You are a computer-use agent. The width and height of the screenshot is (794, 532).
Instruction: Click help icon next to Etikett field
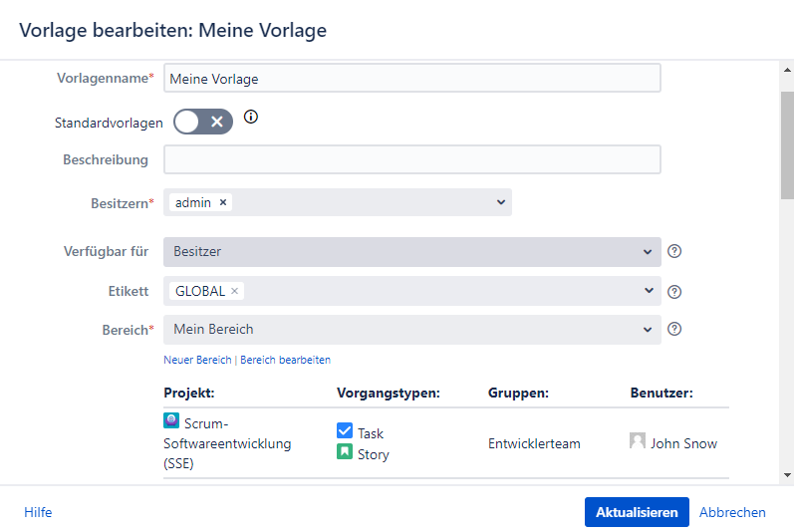coord(674,292)
